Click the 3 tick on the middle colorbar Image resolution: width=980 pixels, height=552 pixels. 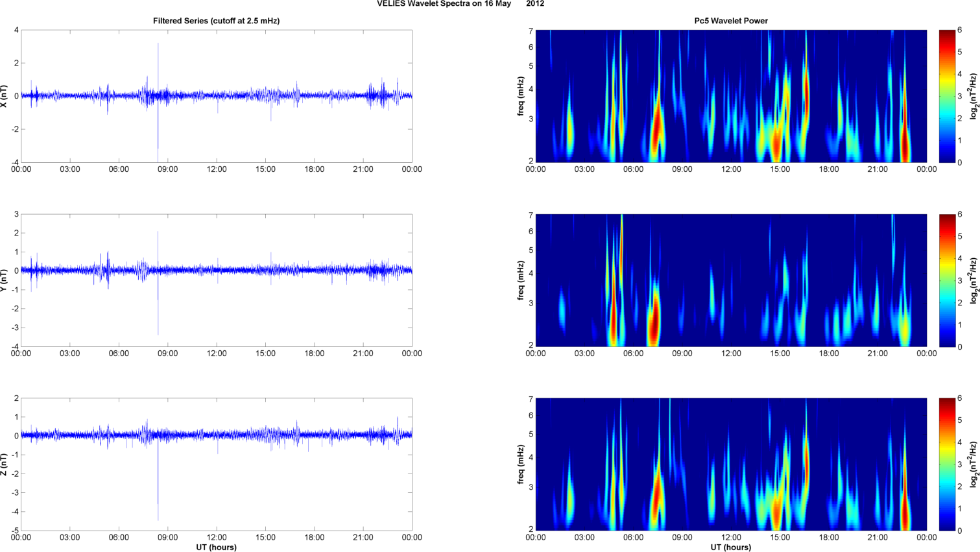pos(960,280)
